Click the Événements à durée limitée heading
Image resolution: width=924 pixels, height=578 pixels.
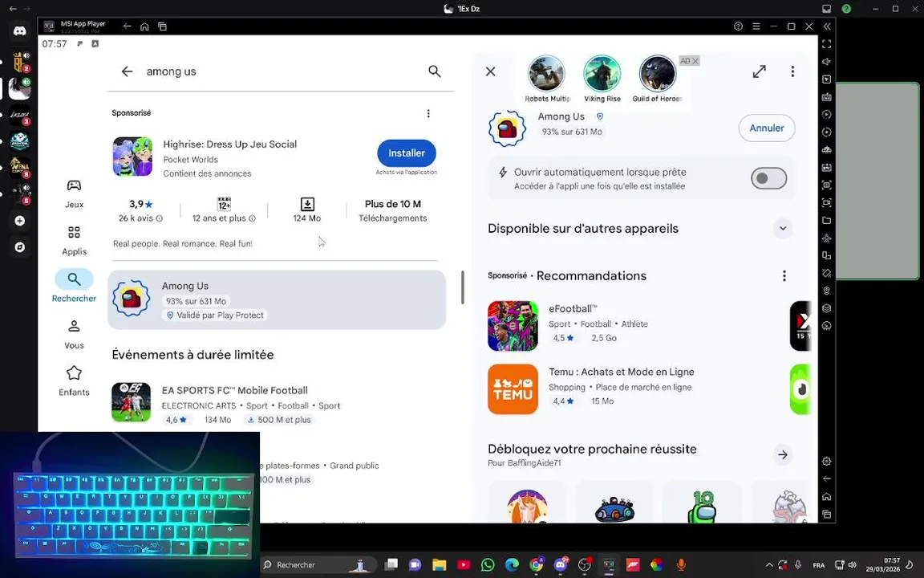192,355
